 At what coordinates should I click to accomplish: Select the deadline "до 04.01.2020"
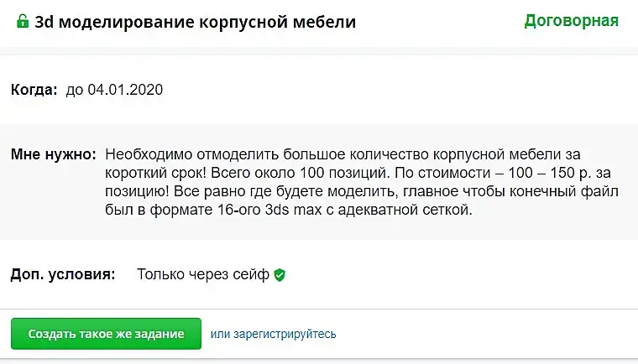point(114,90)
